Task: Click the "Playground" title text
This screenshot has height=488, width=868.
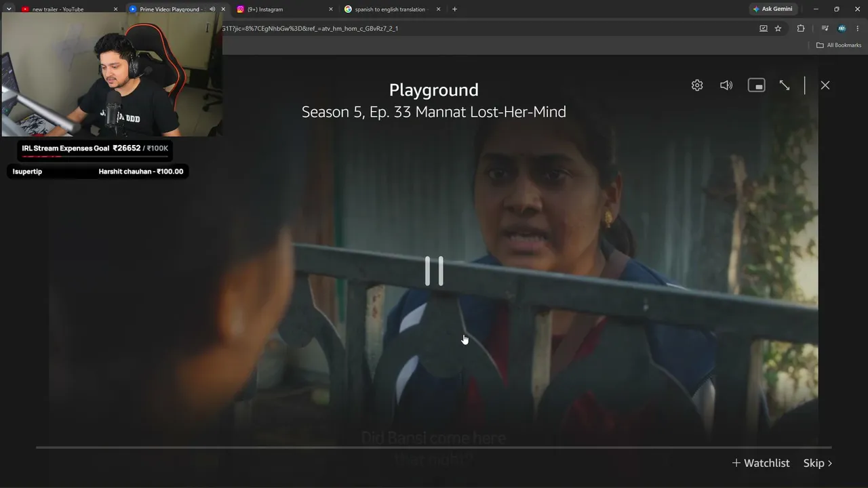Action: (434, 90)
